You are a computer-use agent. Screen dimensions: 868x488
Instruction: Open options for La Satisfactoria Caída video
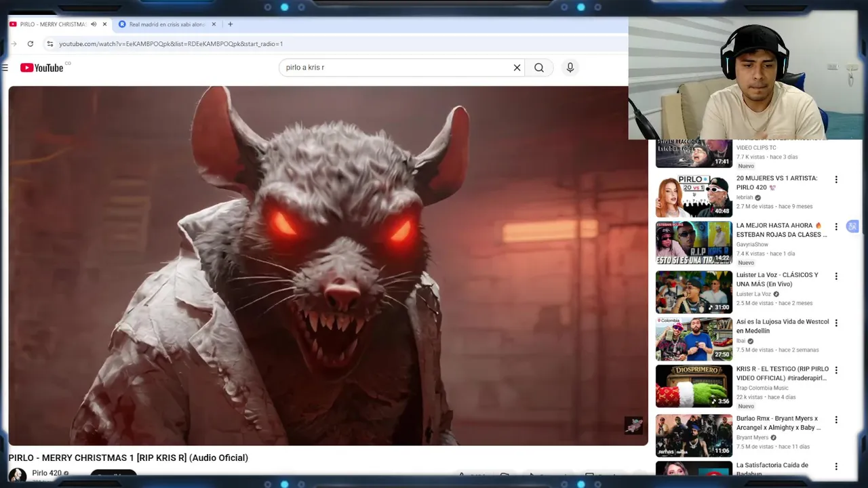pos(836,467)
